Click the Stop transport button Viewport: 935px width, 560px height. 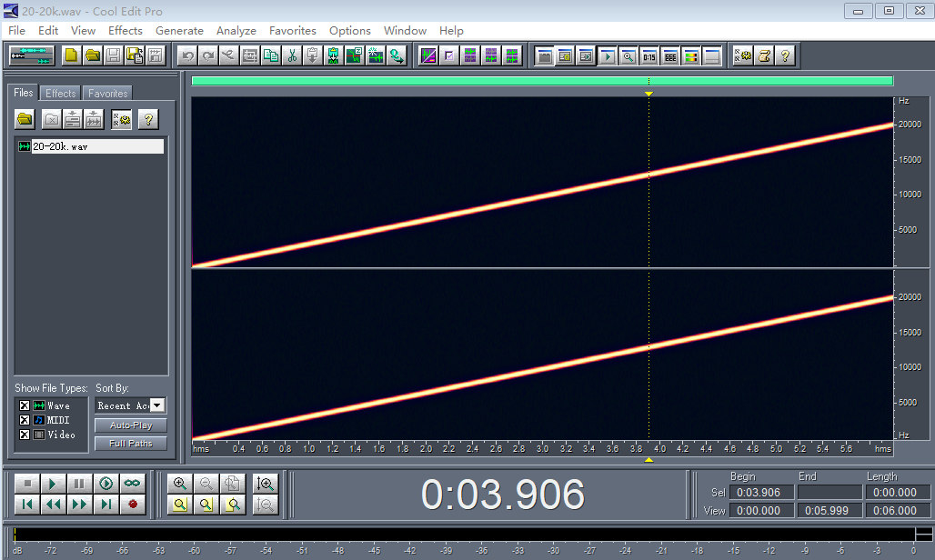(x=27, y=484)
